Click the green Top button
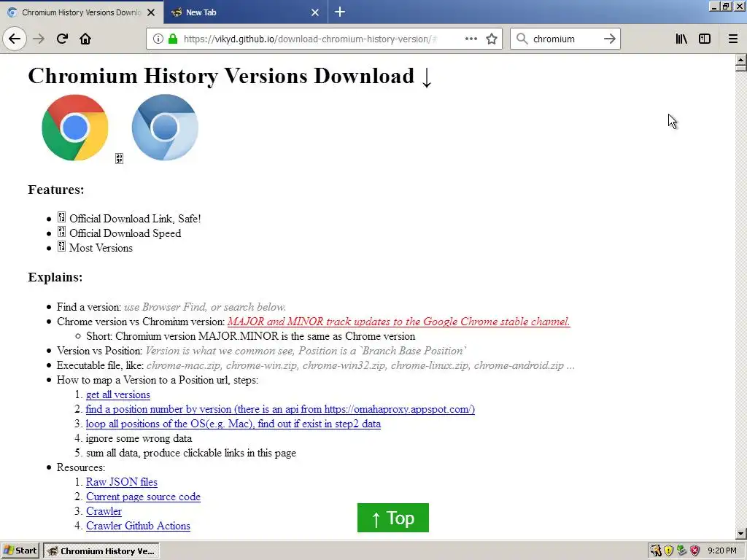The height and width of the screenshot is (560, 747). tap(393, 518)
